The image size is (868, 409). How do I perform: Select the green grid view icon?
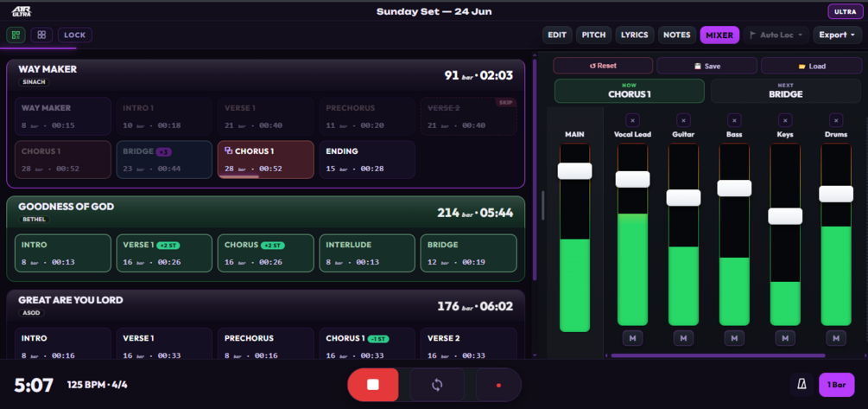(16, 35)
